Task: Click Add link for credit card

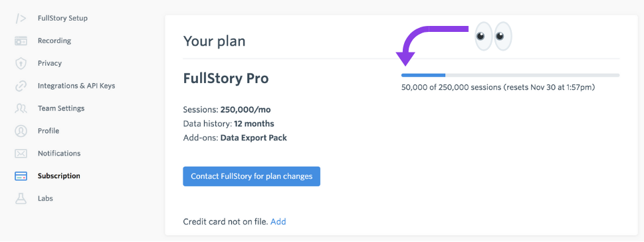Action: point(278,222)
